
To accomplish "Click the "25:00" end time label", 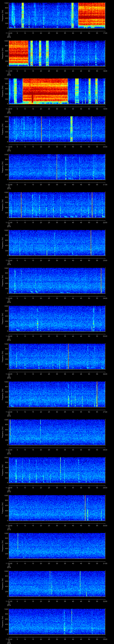I will tap(105, 336).
